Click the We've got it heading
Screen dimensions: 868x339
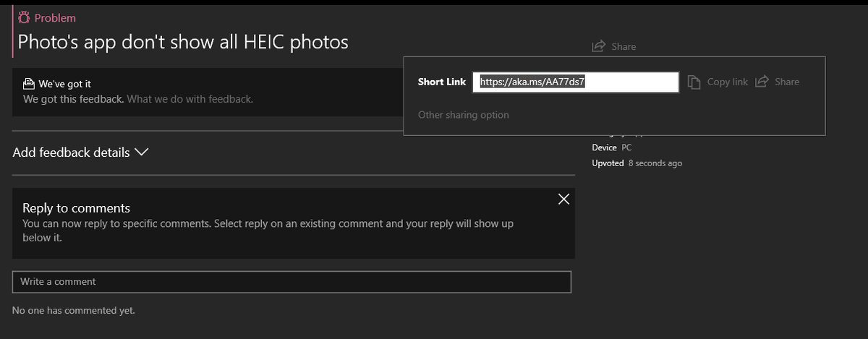pos(65,84)
